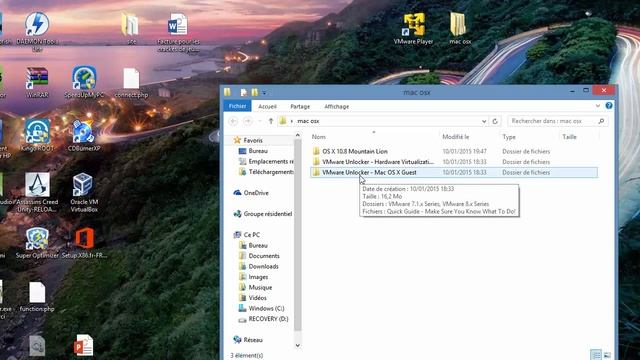Select the Super Optimizer desktop icon
The height and width of the screenshot is (360, 640).
37,243
